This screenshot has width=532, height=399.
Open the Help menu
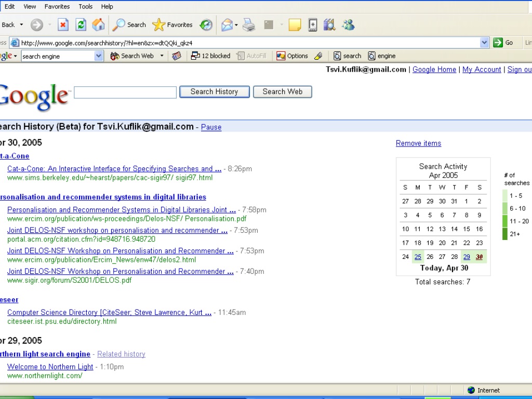point(107,6)
